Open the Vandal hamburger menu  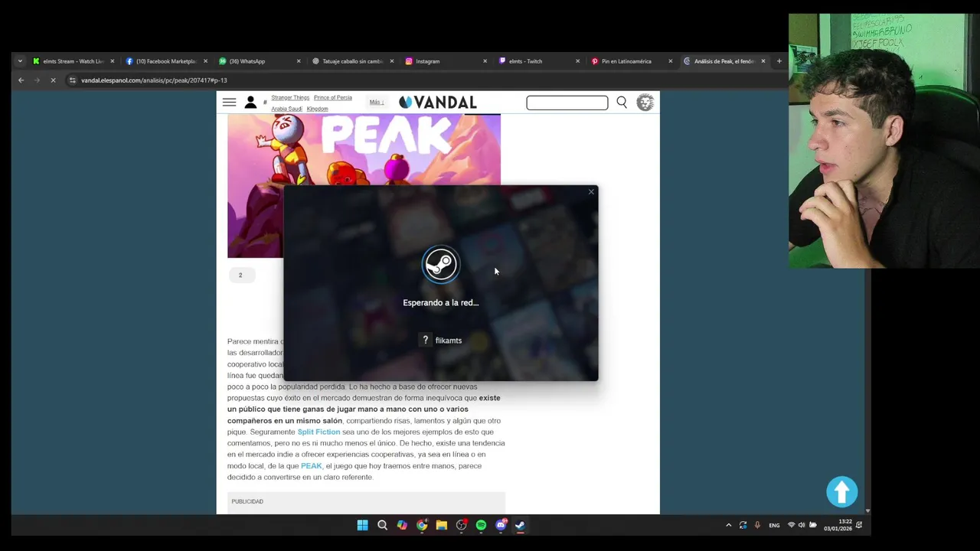[229, 102]
